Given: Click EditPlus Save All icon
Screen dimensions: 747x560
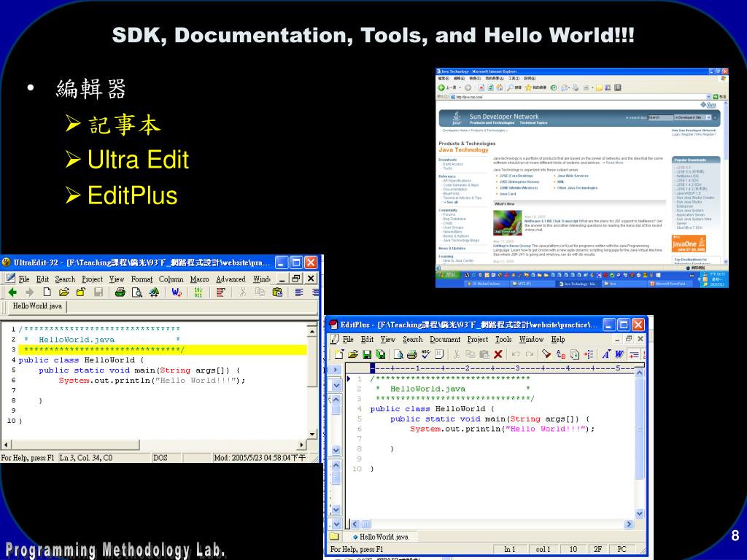Looking at the screenshot, I should 380,354.
